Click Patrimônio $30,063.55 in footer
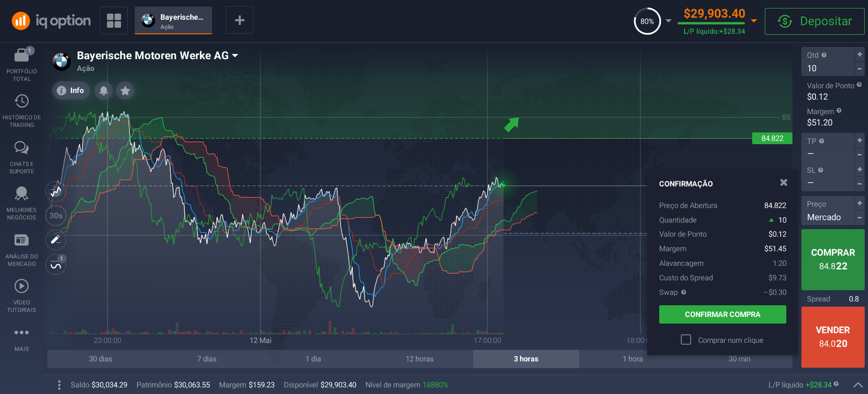This screenshot has height=394, width=868. coord(173,385)
